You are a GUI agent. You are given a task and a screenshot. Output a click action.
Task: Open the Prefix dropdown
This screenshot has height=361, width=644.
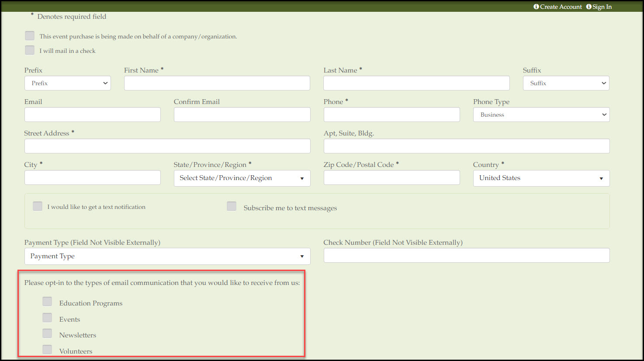pyautogui.click(x=68, y=83)
